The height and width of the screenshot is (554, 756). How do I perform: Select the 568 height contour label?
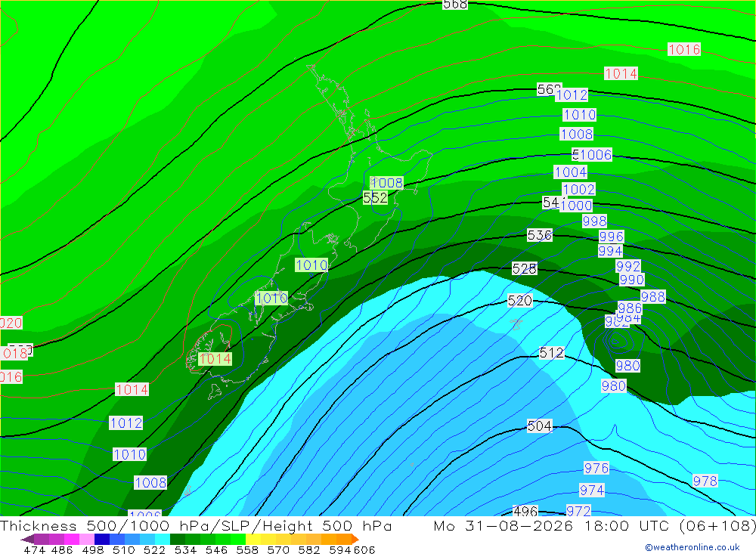(x=455, y=5)
